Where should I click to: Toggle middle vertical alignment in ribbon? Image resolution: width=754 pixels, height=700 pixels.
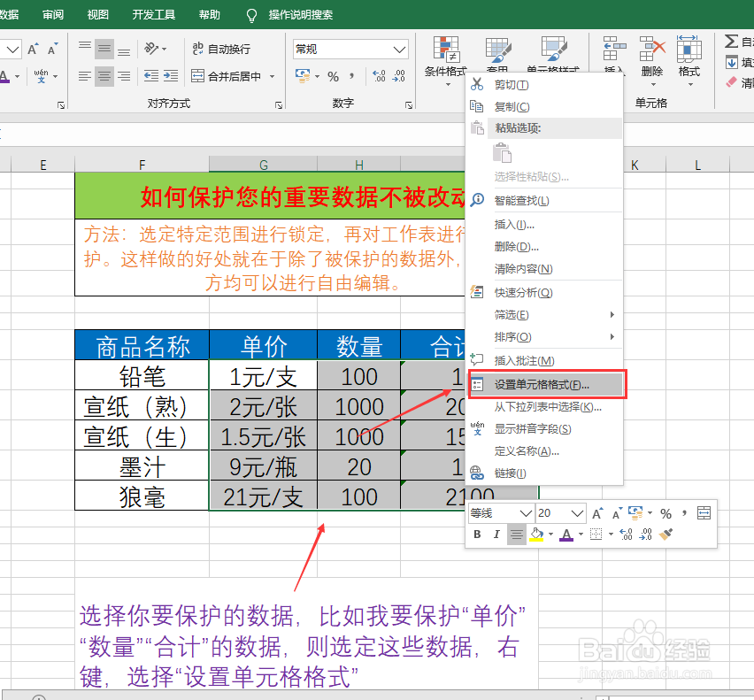click(x=104, y=49)
